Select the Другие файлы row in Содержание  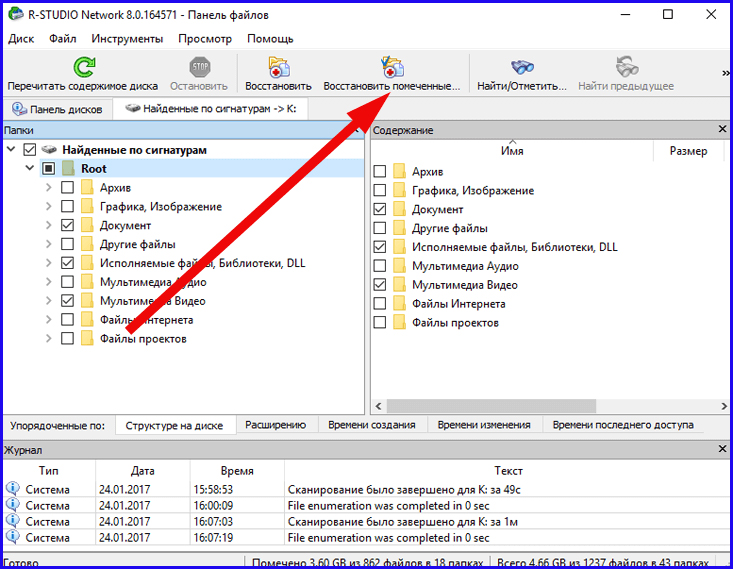(450, 228)
